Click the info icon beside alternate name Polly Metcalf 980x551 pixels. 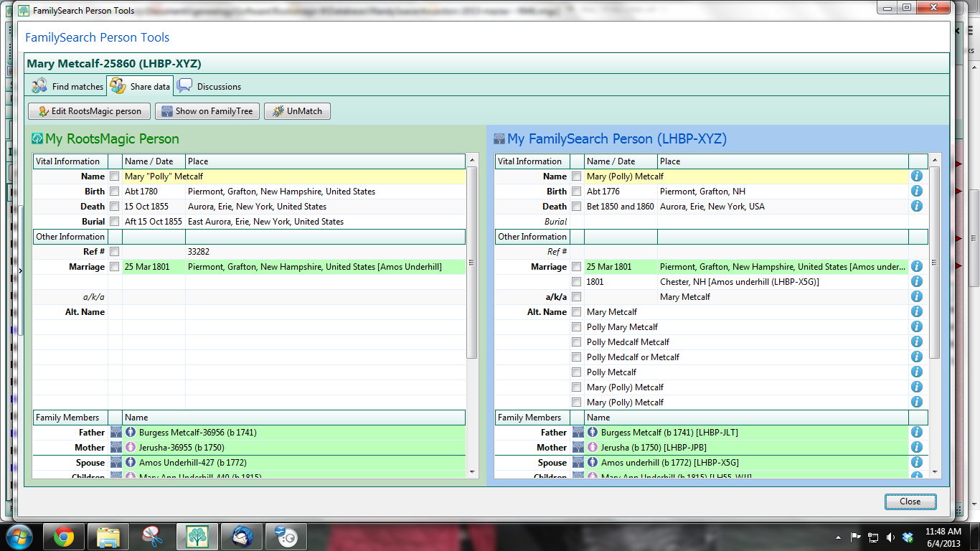[917, 372]
